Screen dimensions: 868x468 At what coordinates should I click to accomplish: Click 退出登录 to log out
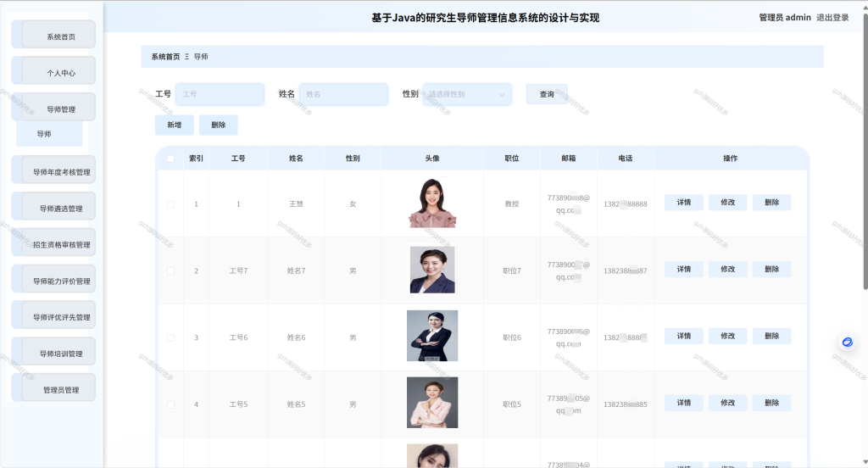click(832, 18)
